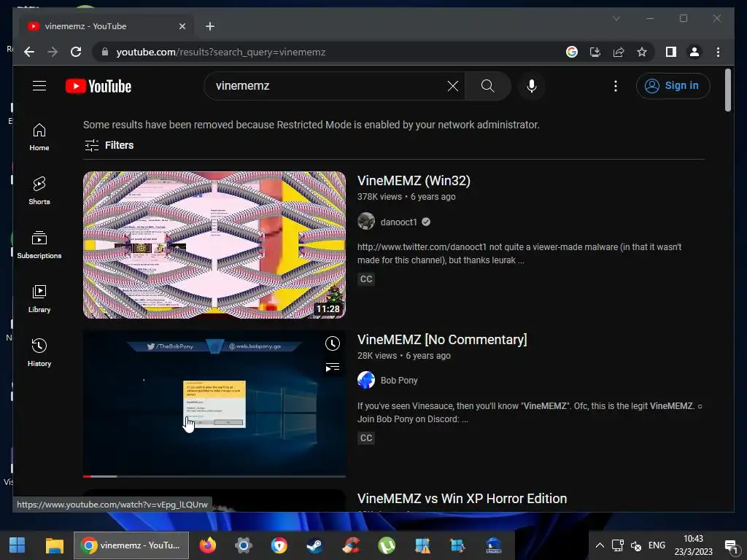Select the vinememz - YouTube tab
This screenshot has width=747, height=560.
point(107,26)
